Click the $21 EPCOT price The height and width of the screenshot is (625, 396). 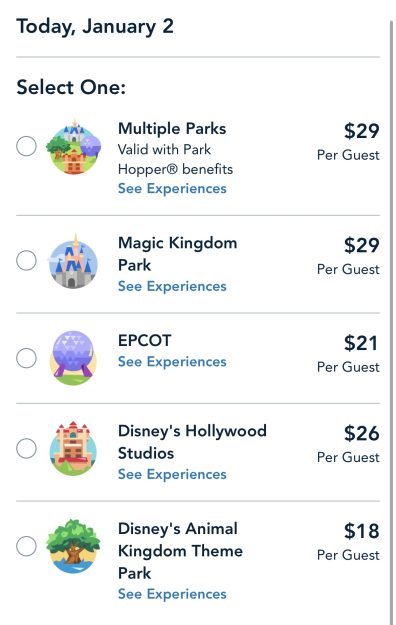361,343
